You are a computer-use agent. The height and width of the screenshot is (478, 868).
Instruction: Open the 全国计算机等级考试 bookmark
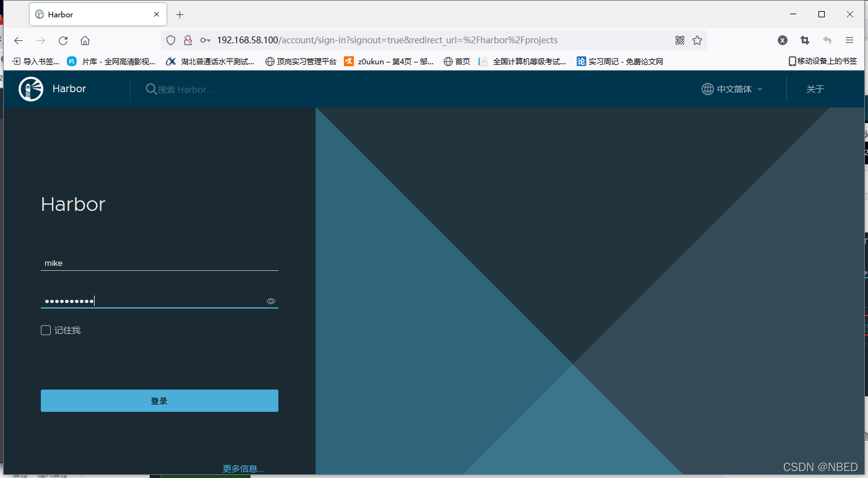tap(523, 61)
